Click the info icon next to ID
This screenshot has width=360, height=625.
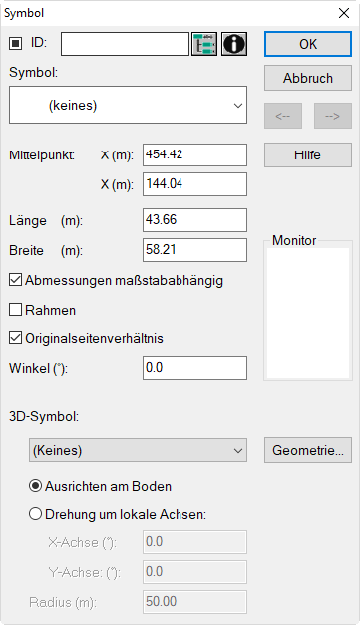point(234,44)
